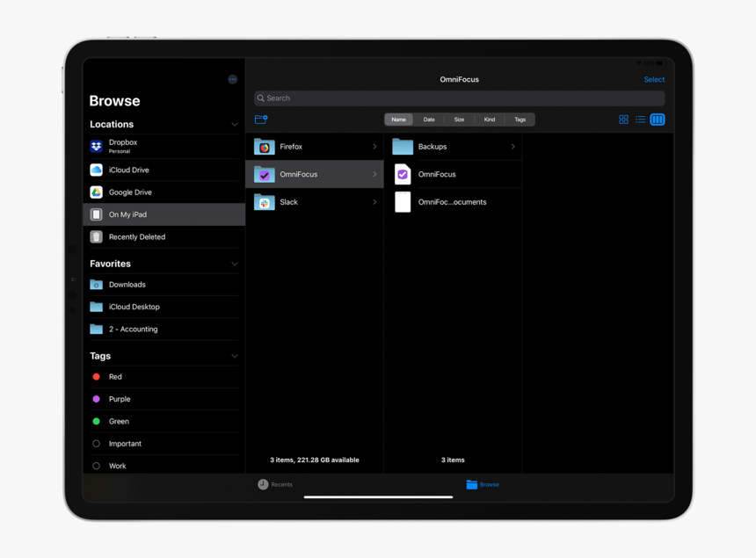Expand Firefox folder chevron
Image resolution: width=756 pixels, height=558 pixels.
tap(374, 147)
